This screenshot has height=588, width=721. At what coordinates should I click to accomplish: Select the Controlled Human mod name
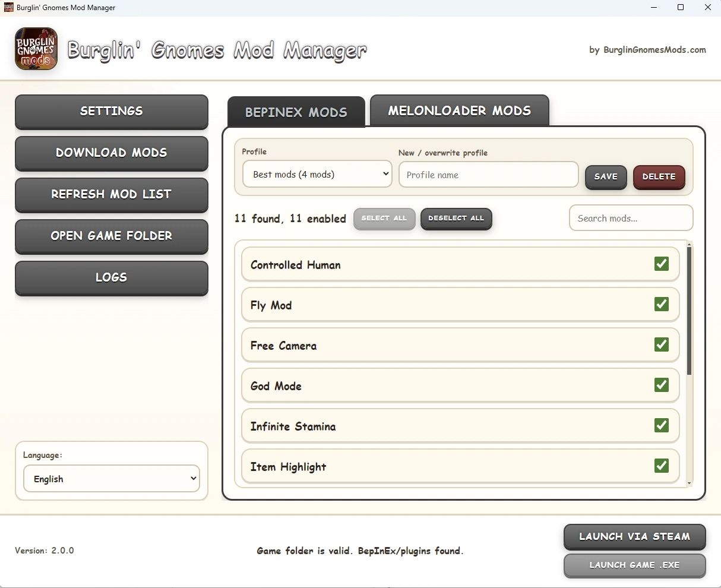point(296,265)
